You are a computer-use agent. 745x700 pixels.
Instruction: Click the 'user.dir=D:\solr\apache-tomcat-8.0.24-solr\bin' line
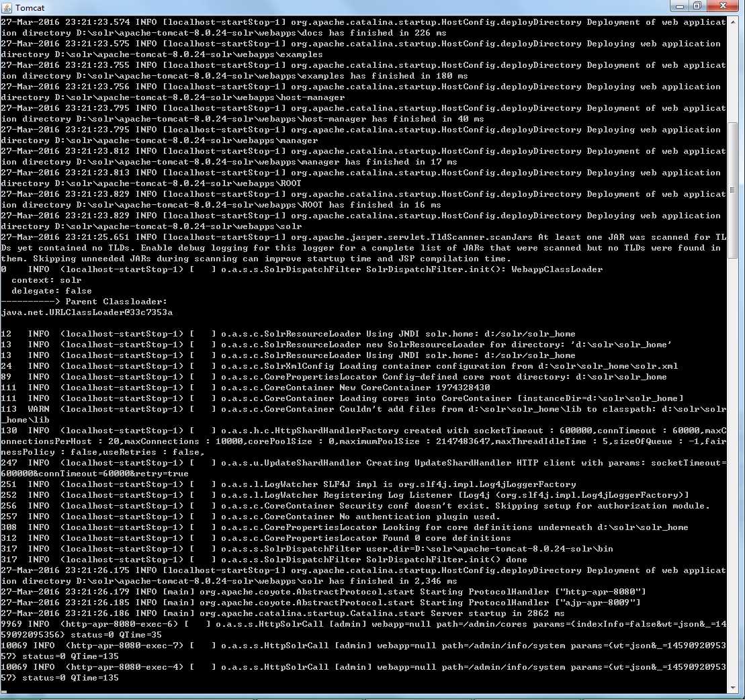click(307, 549)
